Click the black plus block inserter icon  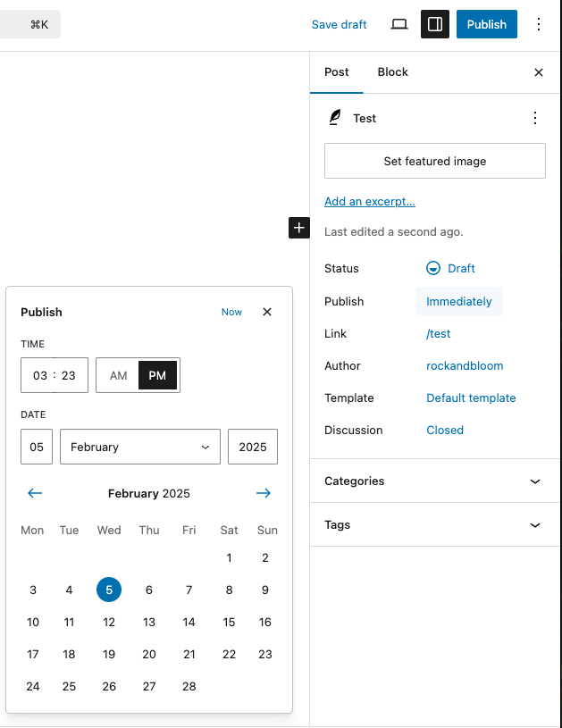click(299, 228)
